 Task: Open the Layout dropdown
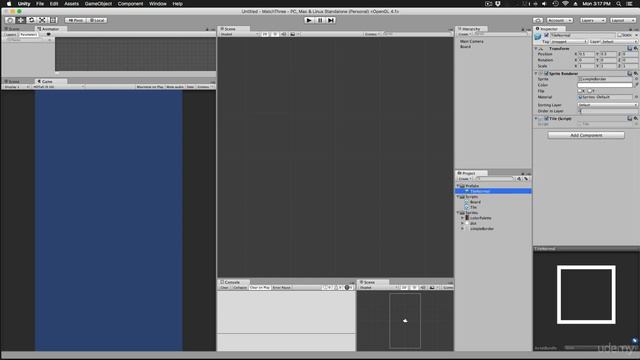622,20
